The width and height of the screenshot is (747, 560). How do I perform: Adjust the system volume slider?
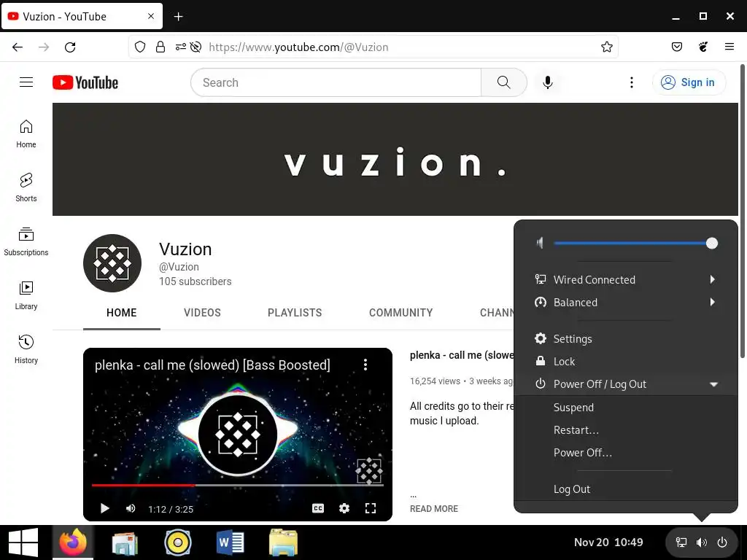pos(635,244)
